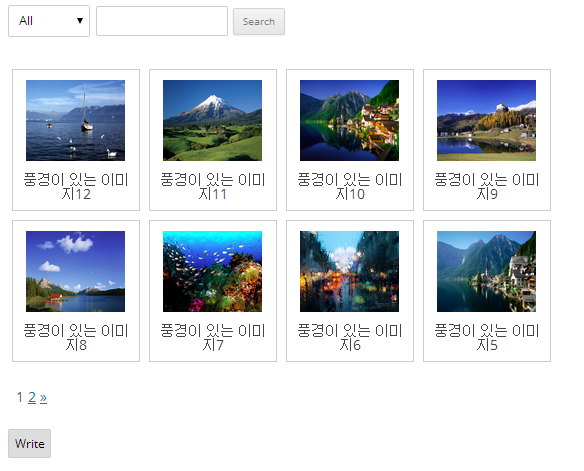Click title 풍경이 있는 이미지9

pyautogui.click(x=487, y=187)
